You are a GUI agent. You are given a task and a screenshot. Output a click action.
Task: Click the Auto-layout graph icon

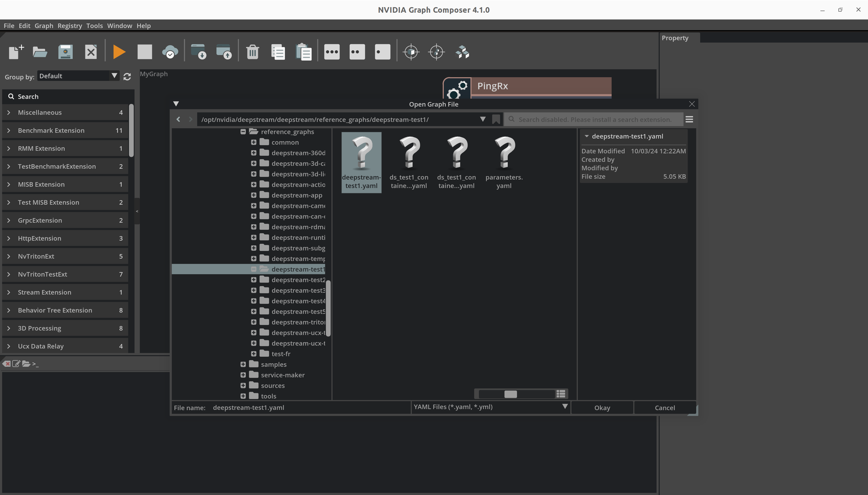coord(463,52)
